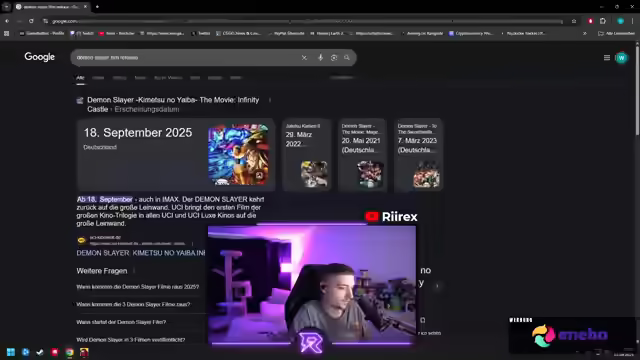Bookmark this page with star icon
The width and height of the screenshot is (640, 360).
point(574,21)
